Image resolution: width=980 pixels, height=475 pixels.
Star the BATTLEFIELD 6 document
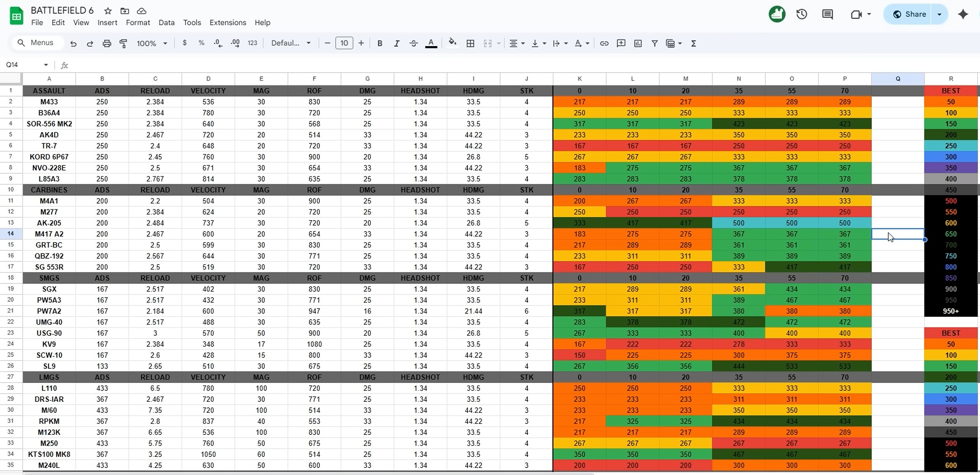[108, 11]
